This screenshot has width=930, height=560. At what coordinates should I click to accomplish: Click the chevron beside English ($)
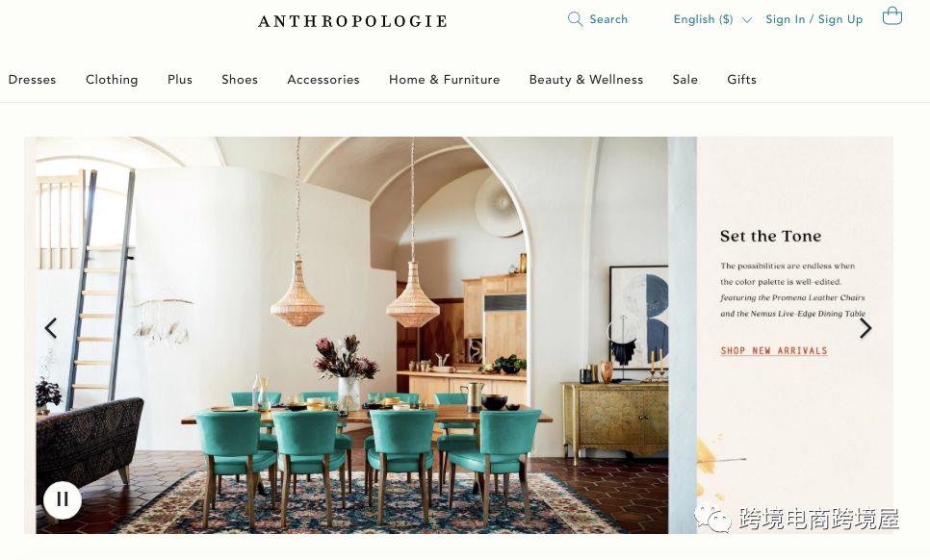coord(747,20)
